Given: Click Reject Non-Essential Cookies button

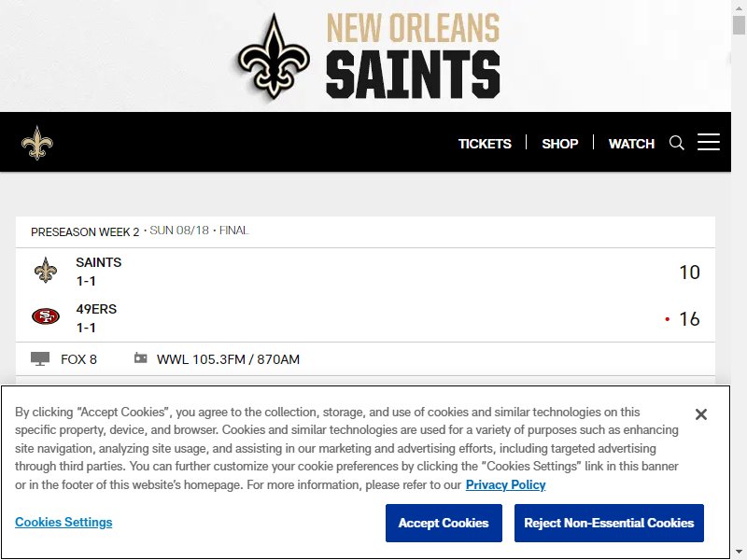Looking at the screenshot, I should pyautogui.click(x=609, y=523).
